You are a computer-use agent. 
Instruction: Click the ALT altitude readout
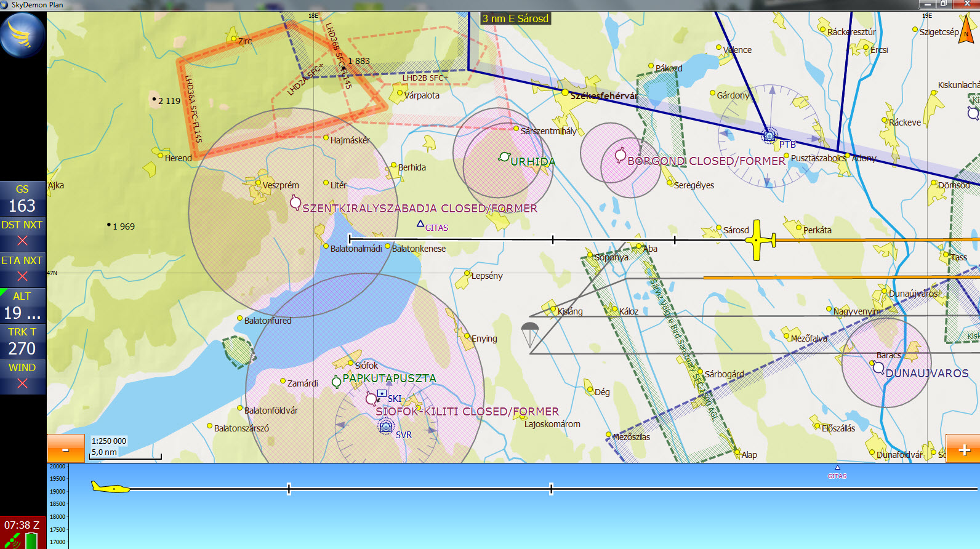coord(22,306)
